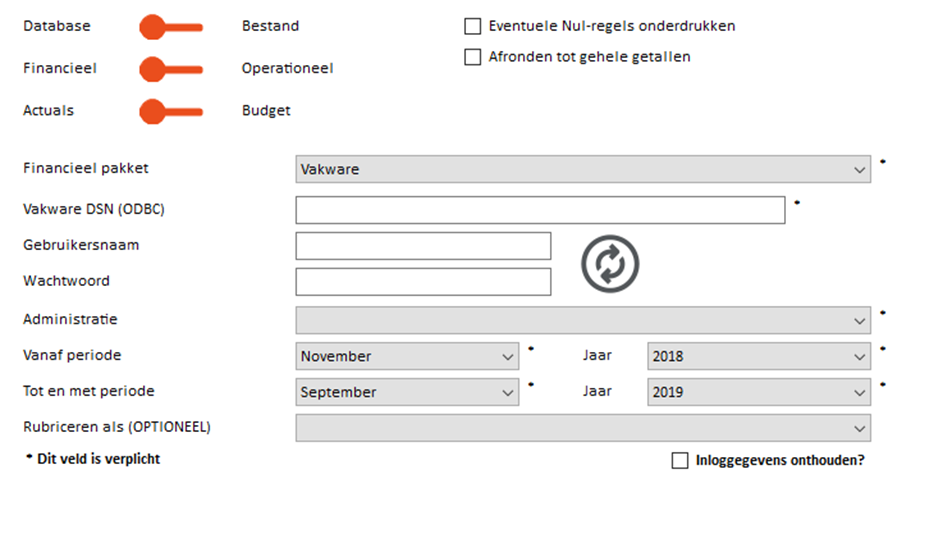Toggle the Database / Bestand switch
Screen dimensions: 943x547
pos(171,27)
